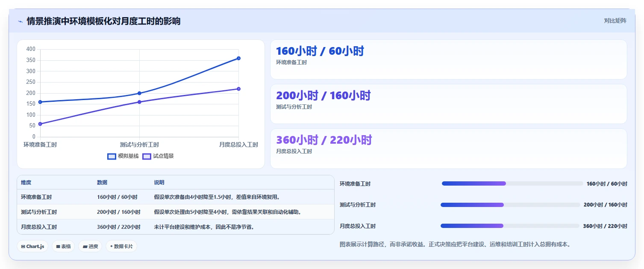Click the 进度 tag chip
Viewport: 644px width, 269px height.
(90, 246)
